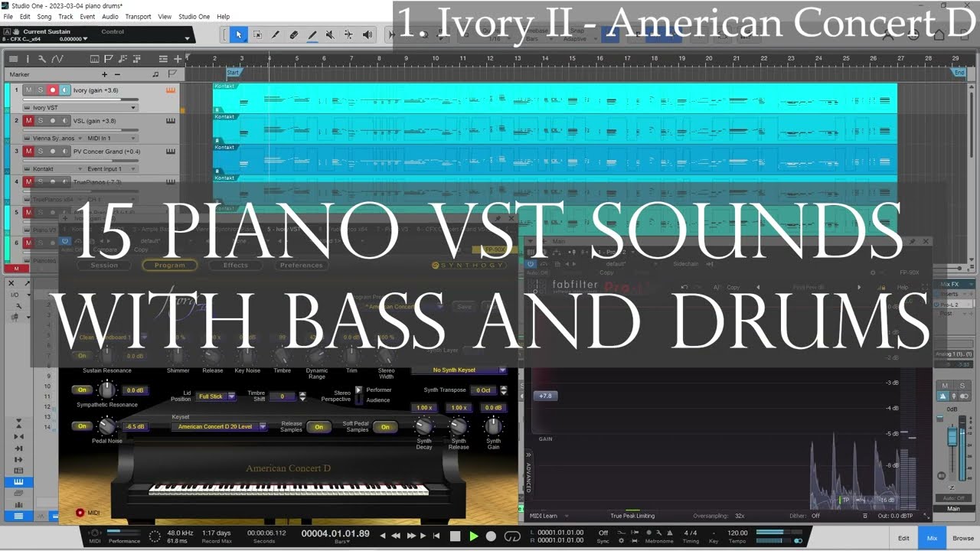Open the MIDI monitor icon in transport
The width and height of the screenshot is (980, 551).
pos(95,533)
